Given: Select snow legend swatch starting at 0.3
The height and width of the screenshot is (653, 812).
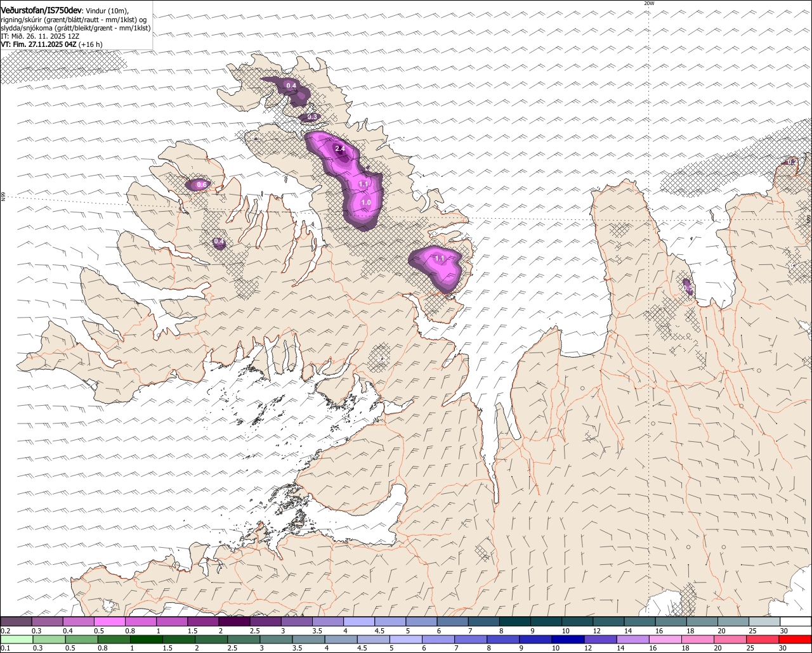Looking at the screenshot, I should [x=47, y=621].
